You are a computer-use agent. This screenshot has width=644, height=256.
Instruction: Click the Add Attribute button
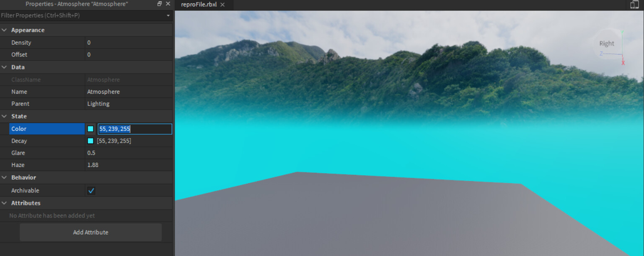[91, 232]
